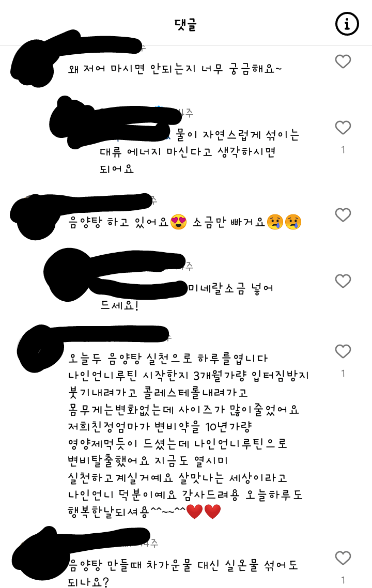Tap red heart emojis ending 행복한날되셔용
The image size is (372, 588).
(204, 512)
